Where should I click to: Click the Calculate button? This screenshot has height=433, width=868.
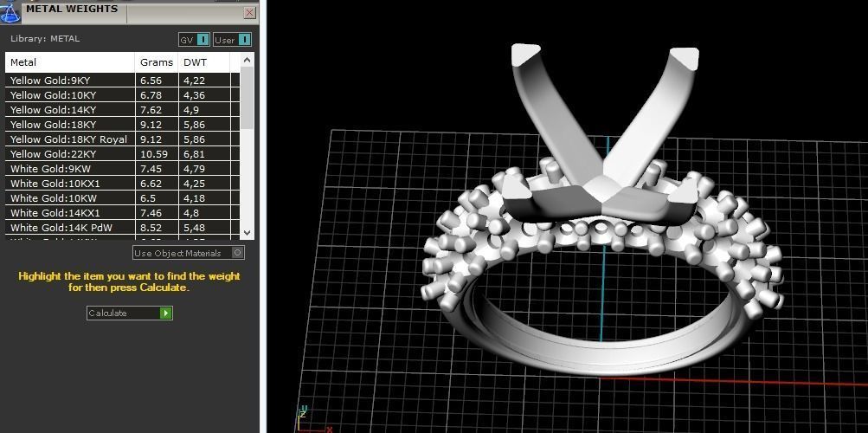pos(130,313)
